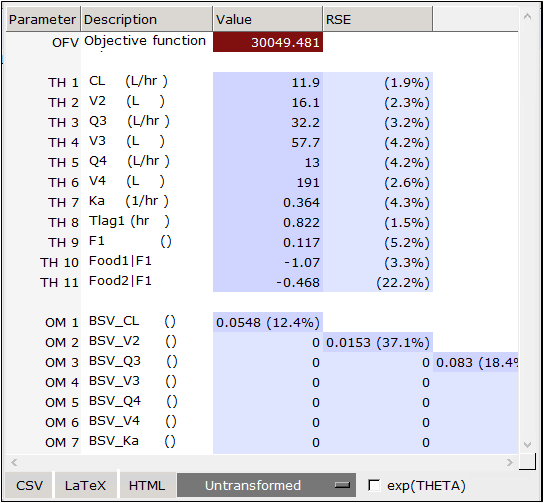Select the Q3 value 32.2
Screen dimensions: 544x503
(268, 122)
